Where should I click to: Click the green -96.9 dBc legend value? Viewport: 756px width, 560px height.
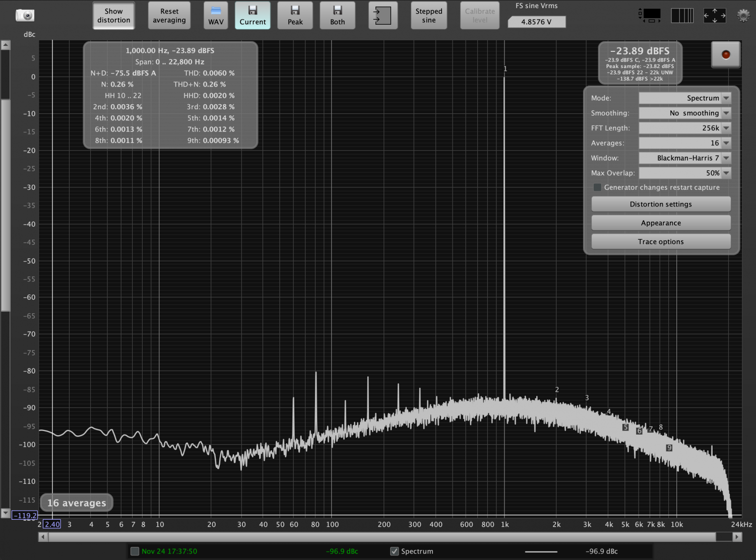tap(342, 551)
